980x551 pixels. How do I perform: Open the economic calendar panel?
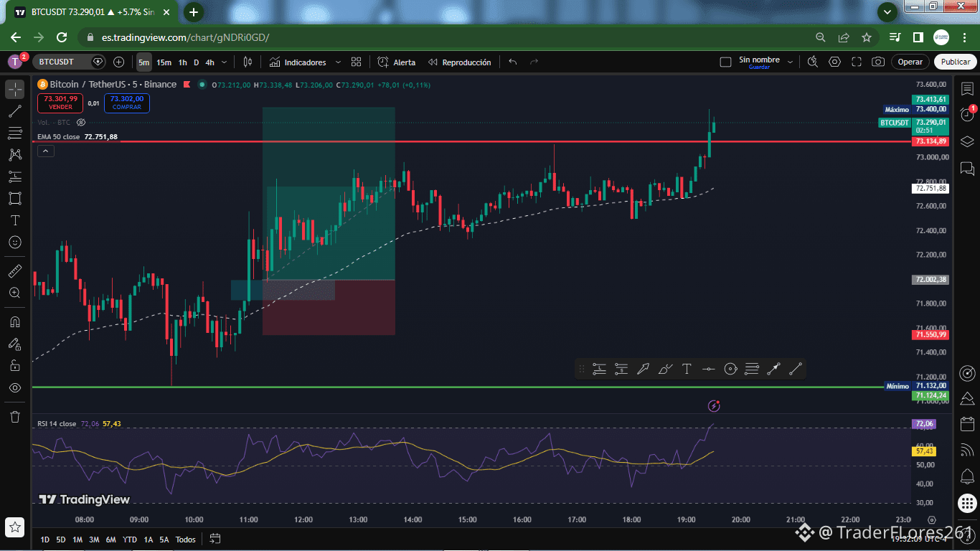pyautogui.click(x=967, y=423)
